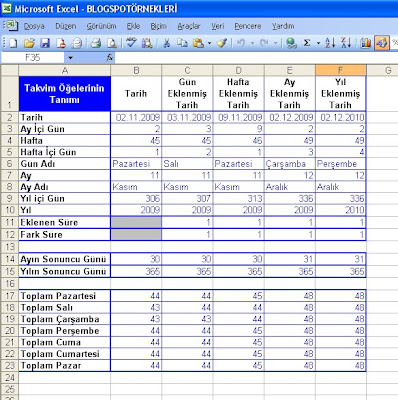Click the Permission icon in toolbar

coord(61,43)
